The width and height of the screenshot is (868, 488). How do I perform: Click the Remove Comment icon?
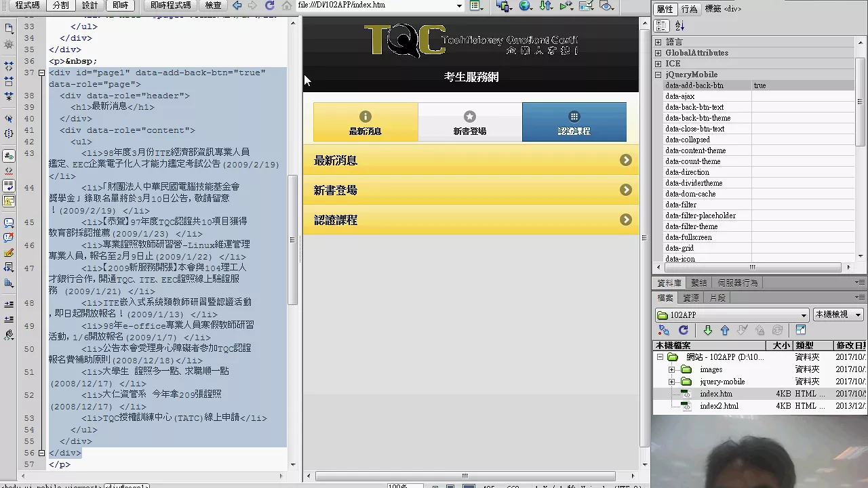click(9, 238)
